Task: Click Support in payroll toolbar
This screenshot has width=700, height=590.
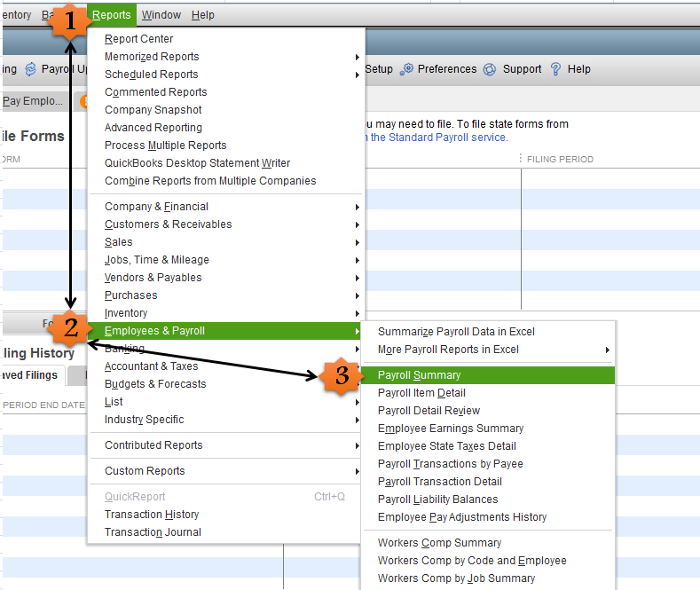Action: [522, 69]
